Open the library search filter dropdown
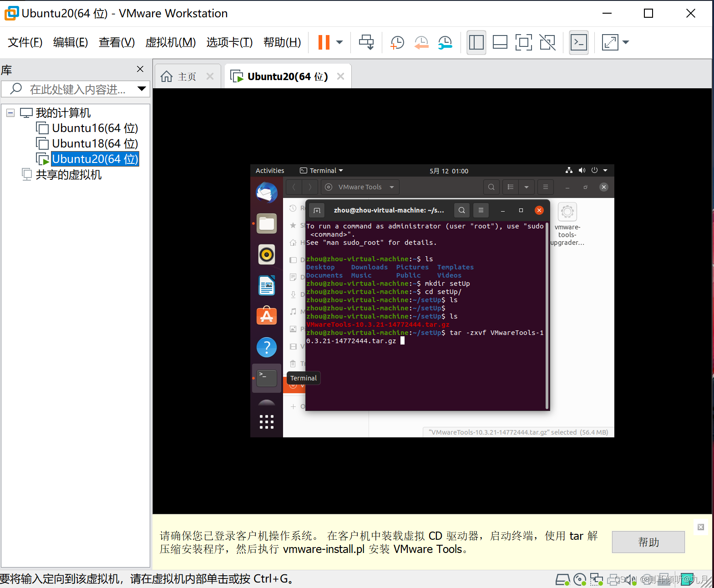 (142, 89)
